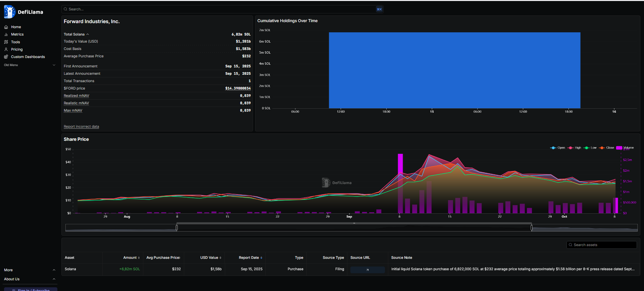Sort table by Report Date column
Image resolution: width=644 pixels, height=291 pixels.
click(x=250, y=258)
